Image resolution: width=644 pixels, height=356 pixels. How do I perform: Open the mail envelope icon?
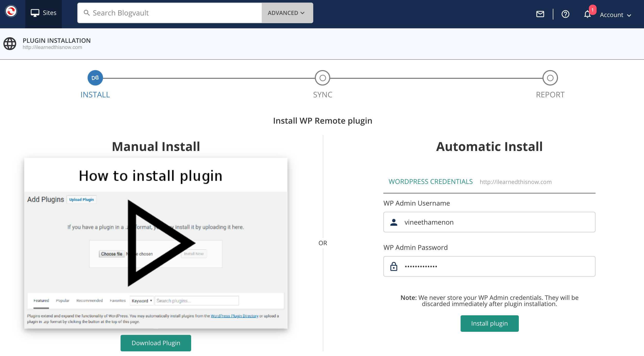tap(540, 14)
